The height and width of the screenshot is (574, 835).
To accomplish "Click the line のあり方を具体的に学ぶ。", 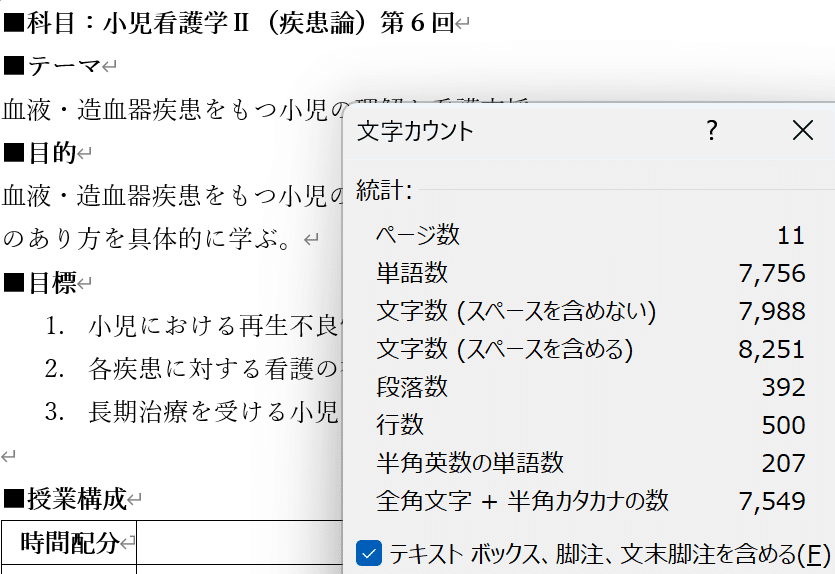I will click(148, 240).
